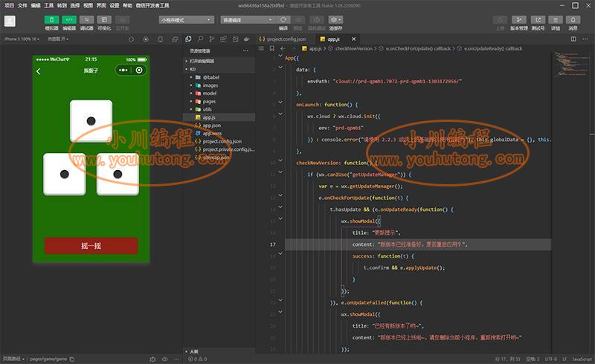Open the 微信开发者工具 menu

(x=152, y=5)
